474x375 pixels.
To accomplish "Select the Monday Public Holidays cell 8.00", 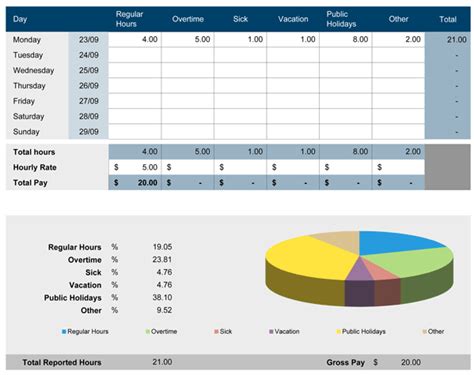I will [x=346, y=39].
